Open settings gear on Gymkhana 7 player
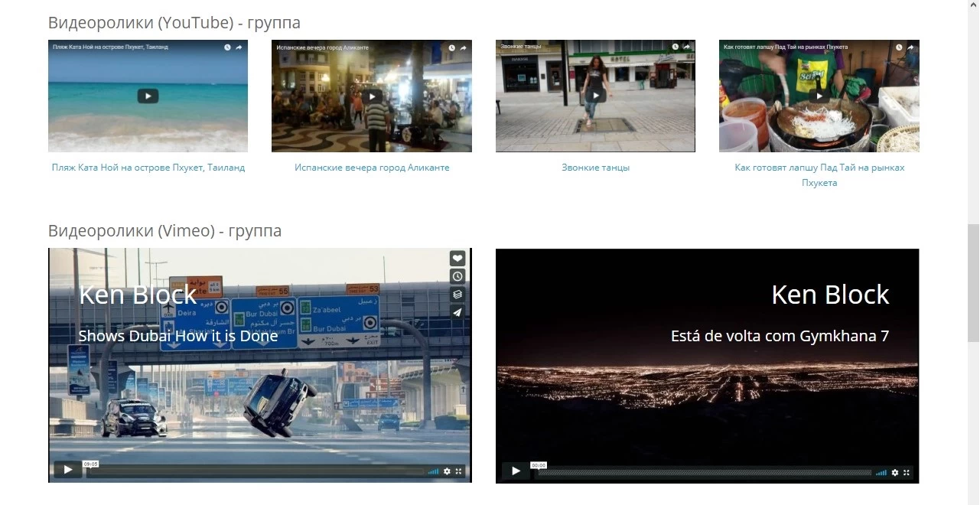Image resolution: width=980 pixels, height=505 pixels. (895, 473)
